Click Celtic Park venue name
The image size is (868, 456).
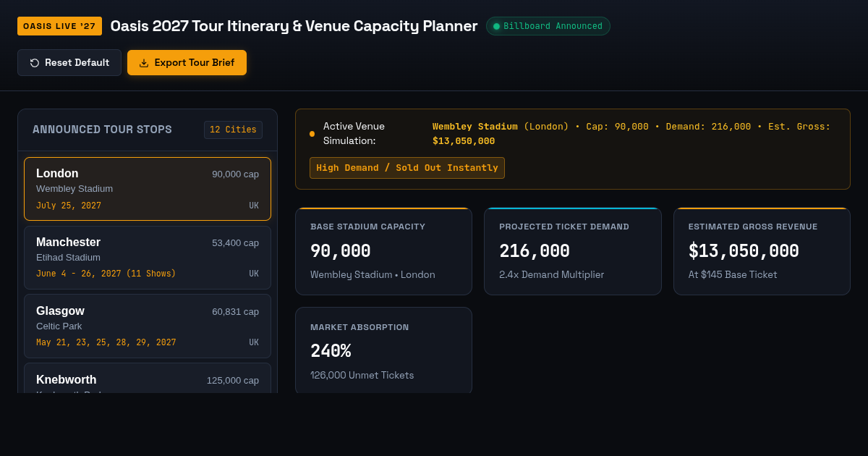(59, 326)
